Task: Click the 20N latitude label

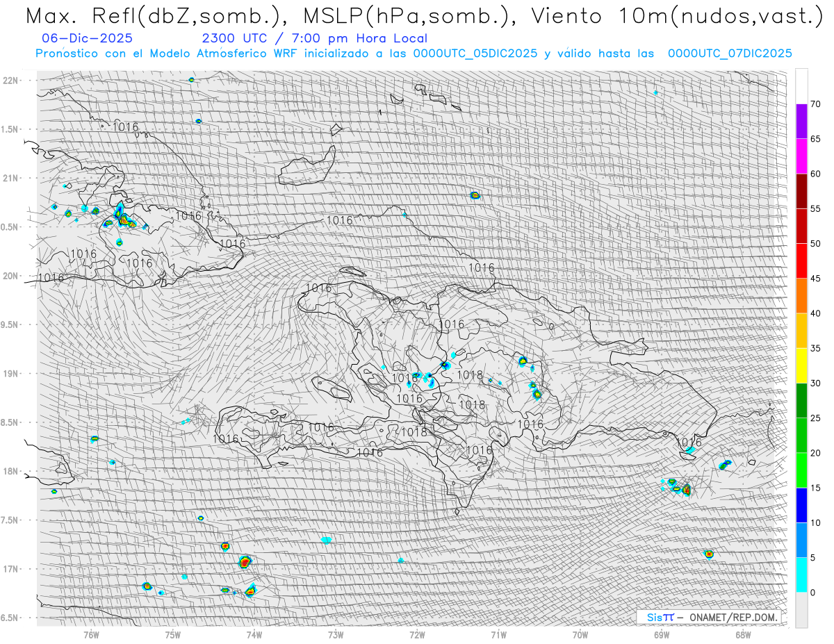Action: [x=11, y=276]
